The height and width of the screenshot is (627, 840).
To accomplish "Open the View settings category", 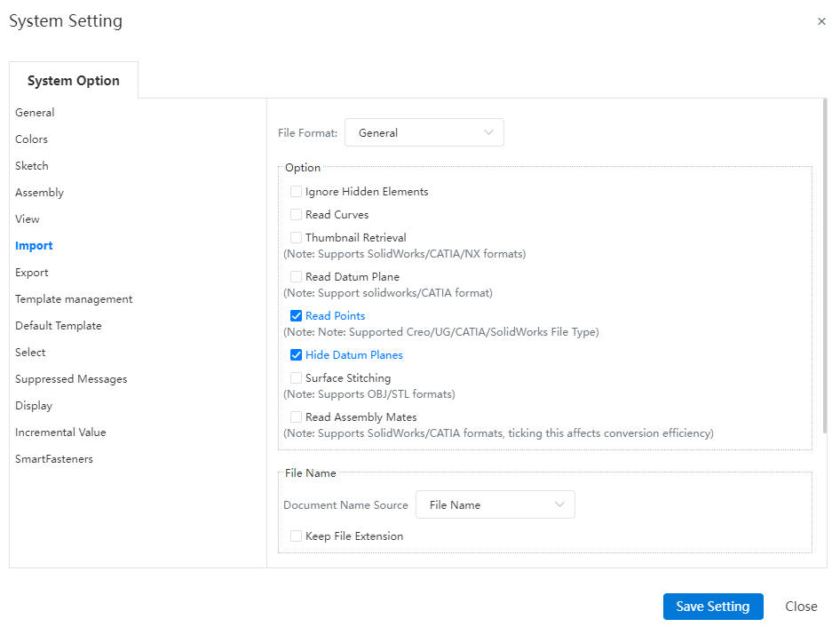I will coord(28,219).
